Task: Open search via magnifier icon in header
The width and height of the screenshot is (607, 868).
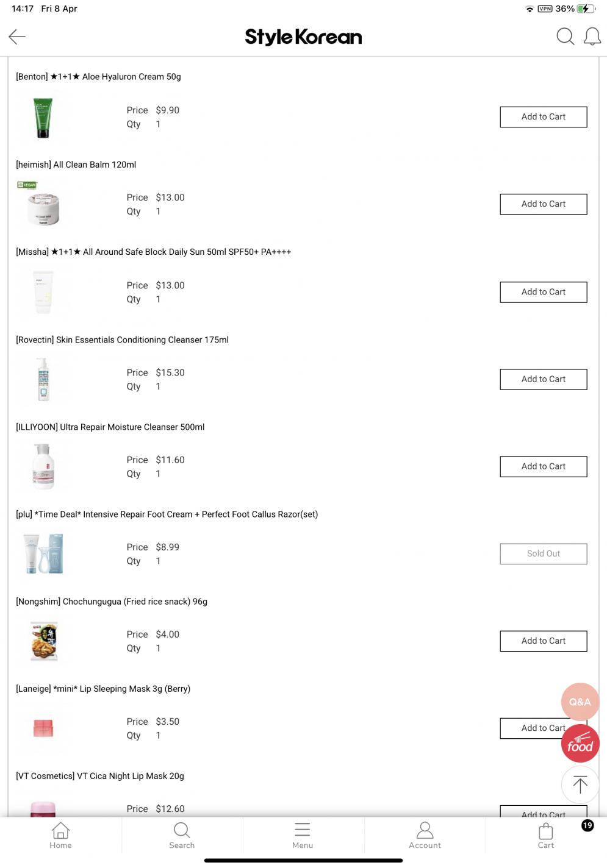Action: pos(565,37)
